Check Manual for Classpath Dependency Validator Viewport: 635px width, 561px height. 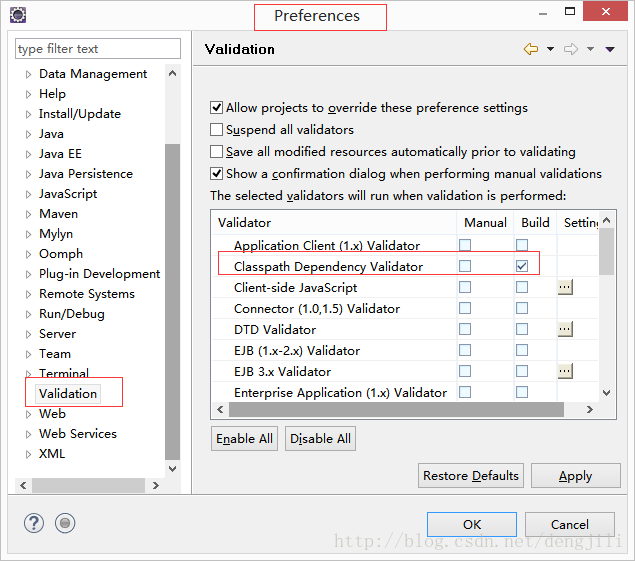click(x=465, y=266)
